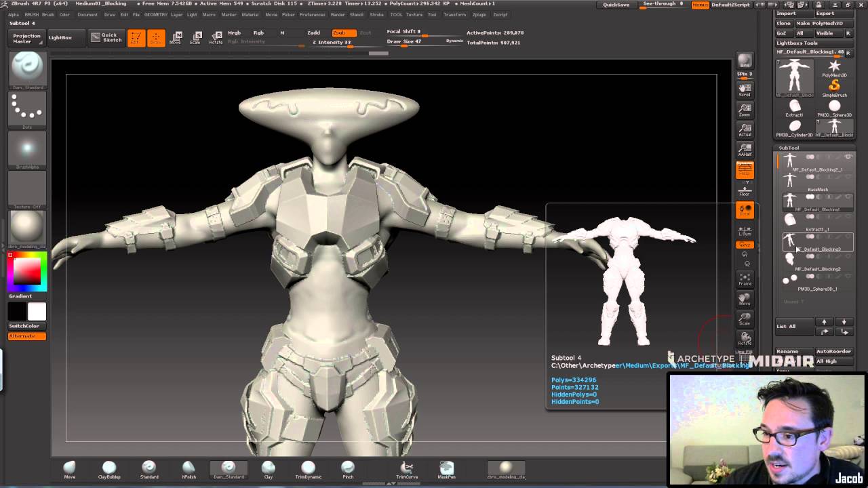Open Quick Sketch
Image resolution: width=868 pixels, height=488 pixels.
(x=106, y=37)
